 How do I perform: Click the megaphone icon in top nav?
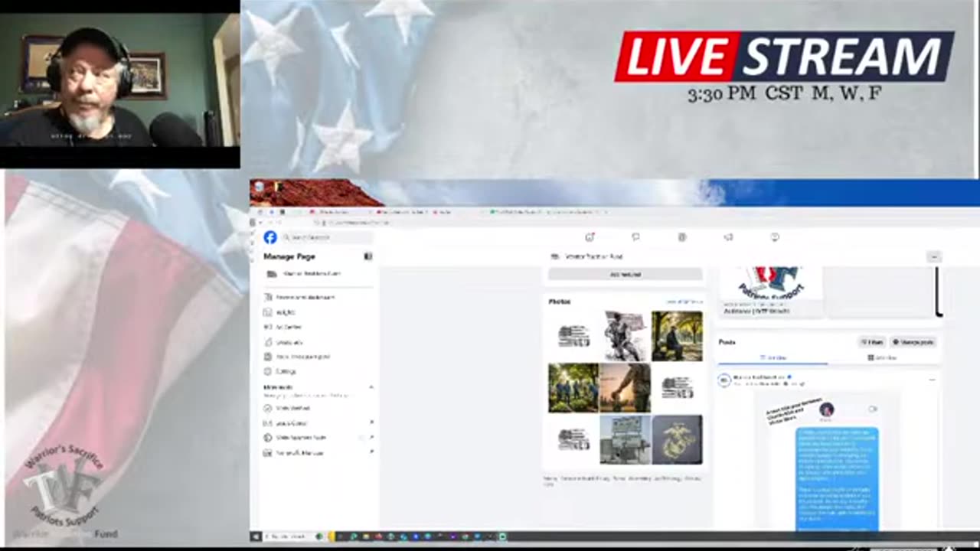tap(728, 237)
